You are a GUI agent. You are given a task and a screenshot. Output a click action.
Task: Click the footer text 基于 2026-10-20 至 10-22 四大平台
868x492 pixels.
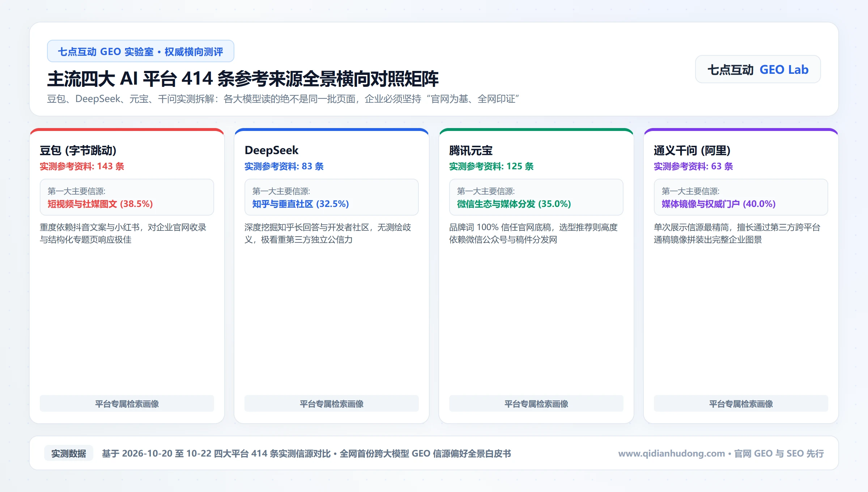coord(306,453)
